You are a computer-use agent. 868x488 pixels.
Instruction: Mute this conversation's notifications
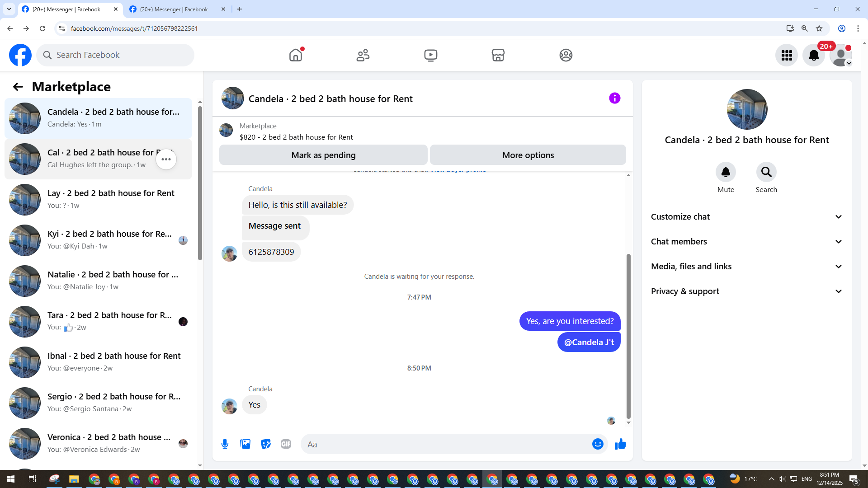pos(726,172)
